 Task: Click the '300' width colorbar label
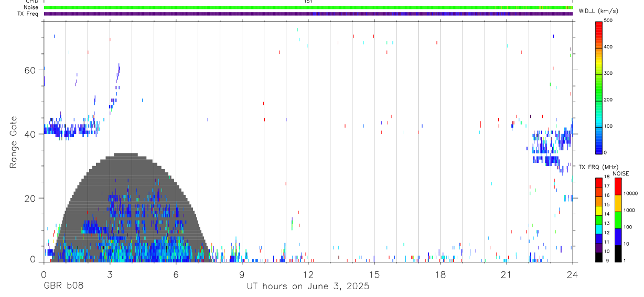(x=608, y=73)
